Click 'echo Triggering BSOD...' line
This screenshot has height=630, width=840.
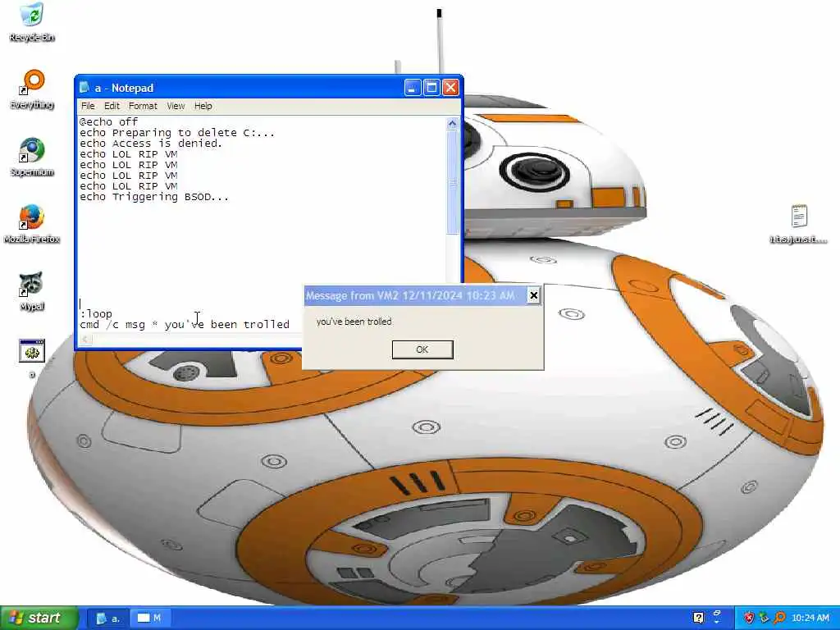click(x=154, y=197)
